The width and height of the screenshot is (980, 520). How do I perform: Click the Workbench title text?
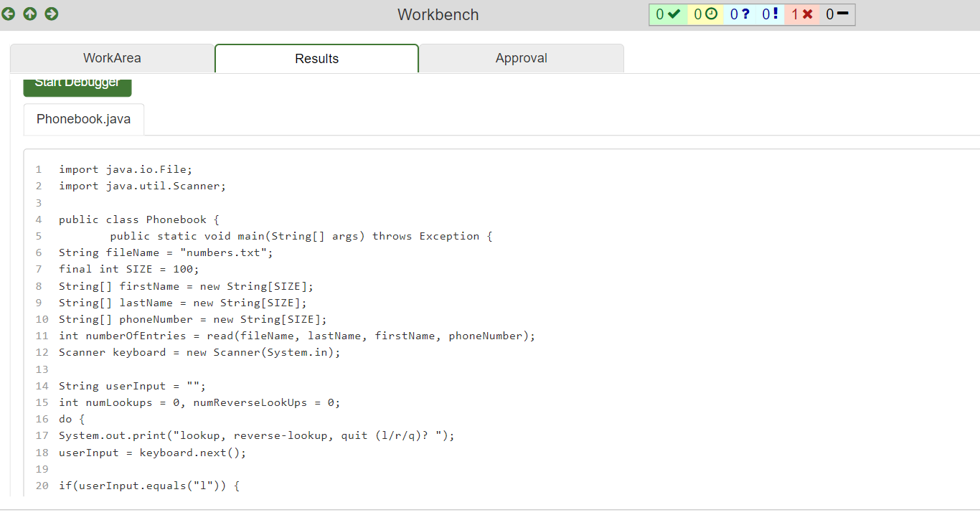tap(438, 14)
